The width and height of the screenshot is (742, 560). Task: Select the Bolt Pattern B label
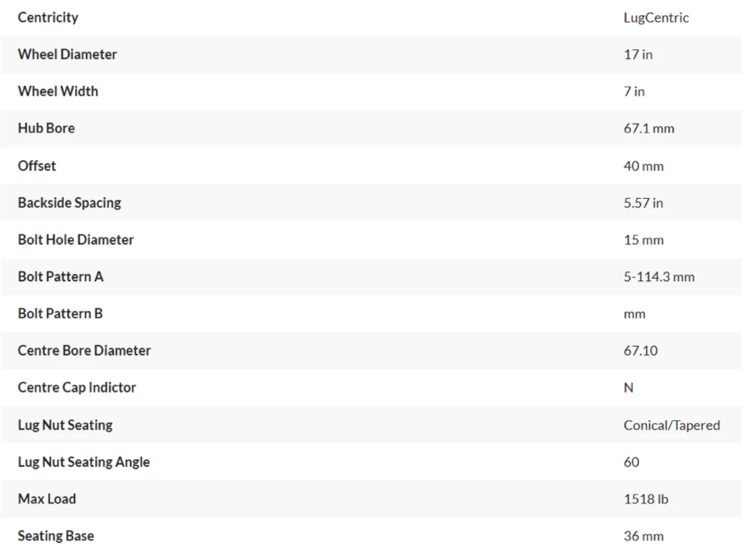click(x=60, y=313)
